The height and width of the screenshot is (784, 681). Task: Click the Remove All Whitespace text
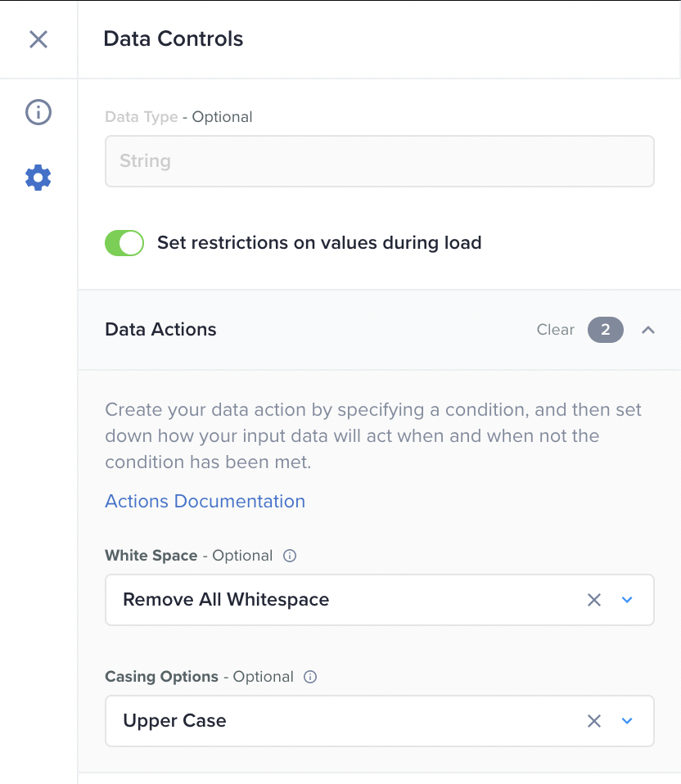[226, 600]
